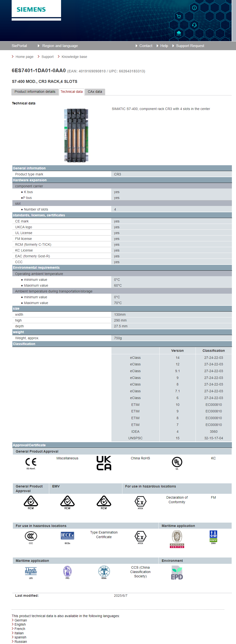Open the Support Request menu
This screenshot has width=236, height=644.
click(x=190, y=46)
